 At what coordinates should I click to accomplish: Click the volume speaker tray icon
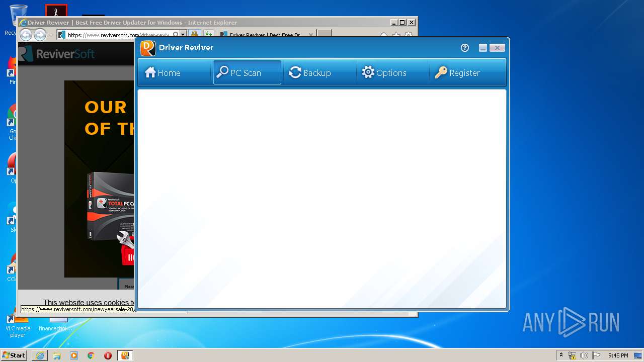584,355
